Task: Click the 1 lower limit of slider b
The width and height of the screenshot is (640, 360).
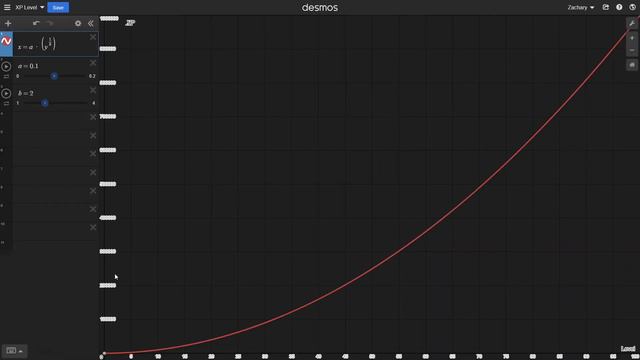Action: click(18, 103)
